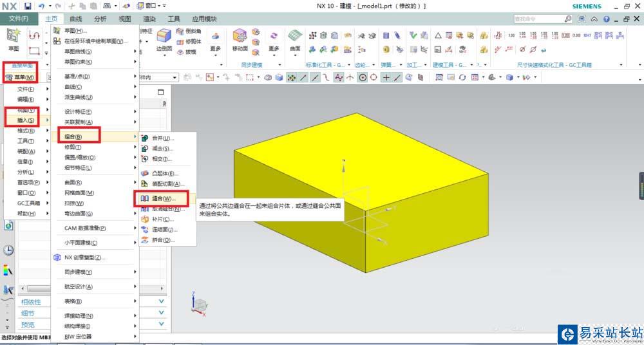
Task: Click the 减去 subtract icon in submenu
Action: click(x=144, y=149)
